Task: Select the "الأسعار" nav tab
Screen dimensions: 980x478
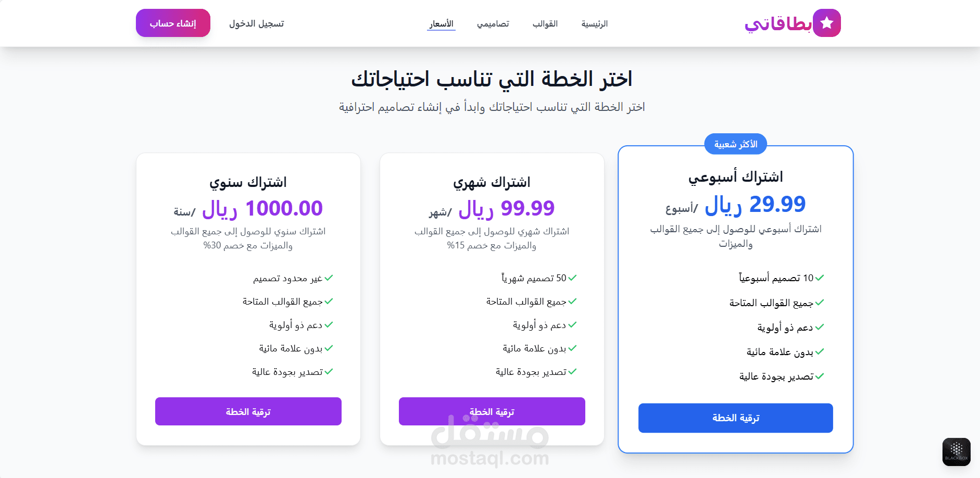Action: pyautogui.click(x=441, y=24)
